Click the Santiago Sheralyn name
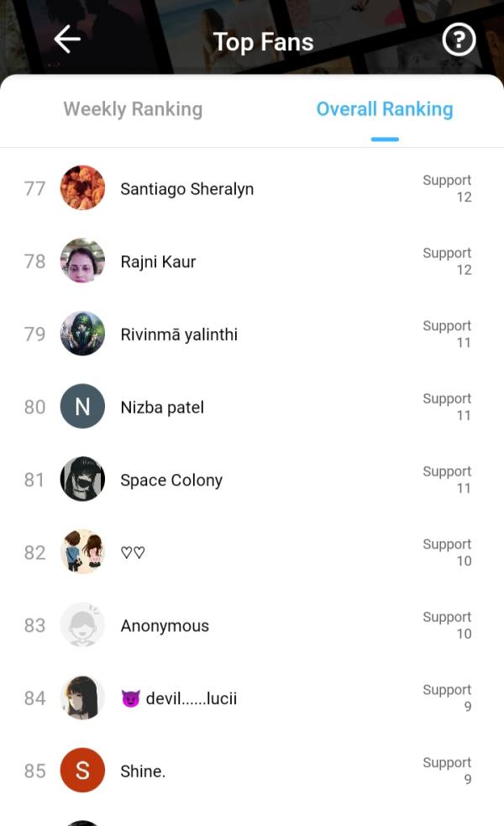Viewport: 504px width, 826px height. [x=186, y=189]
